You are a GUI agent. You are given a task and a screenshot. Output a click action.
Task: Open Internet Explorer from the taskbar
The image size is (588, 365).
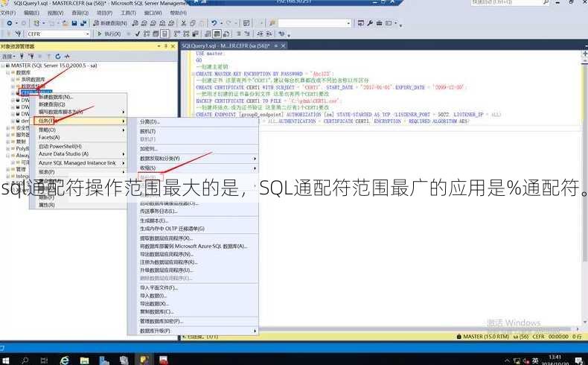tap(65, 361)
